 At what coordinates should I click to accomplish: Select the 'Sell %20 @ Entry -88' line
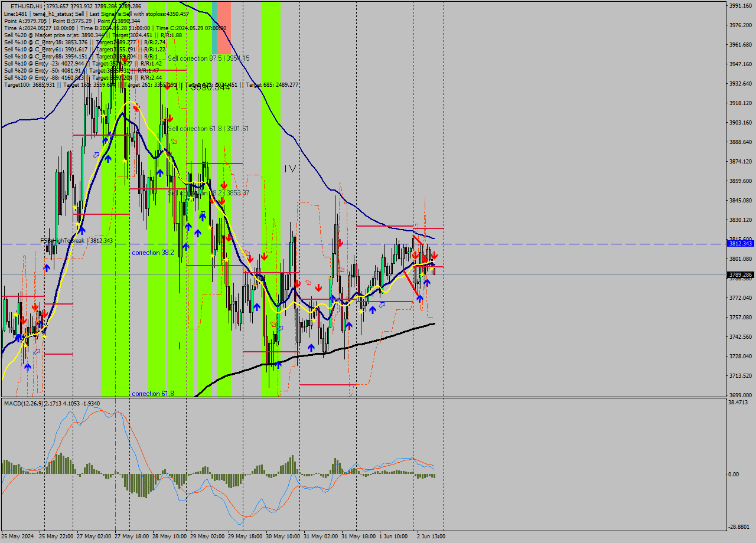83,77
